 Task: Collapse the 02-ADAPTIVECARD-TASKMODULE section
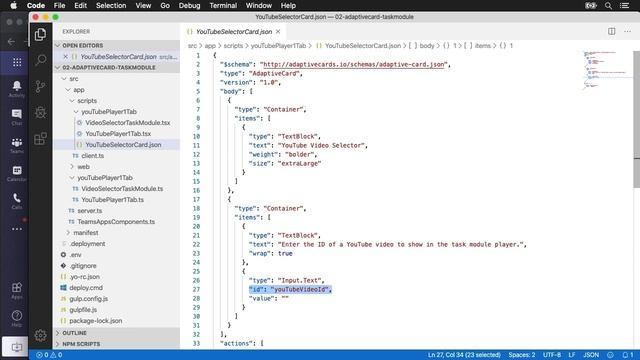point(117,67)
